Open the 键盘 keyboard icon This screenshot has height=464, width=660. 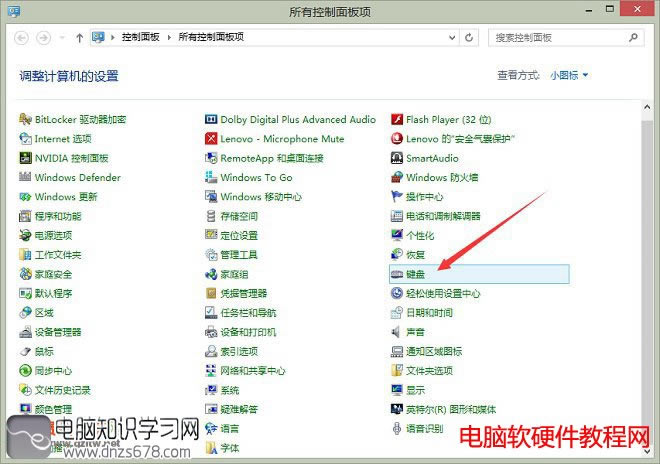397,274
